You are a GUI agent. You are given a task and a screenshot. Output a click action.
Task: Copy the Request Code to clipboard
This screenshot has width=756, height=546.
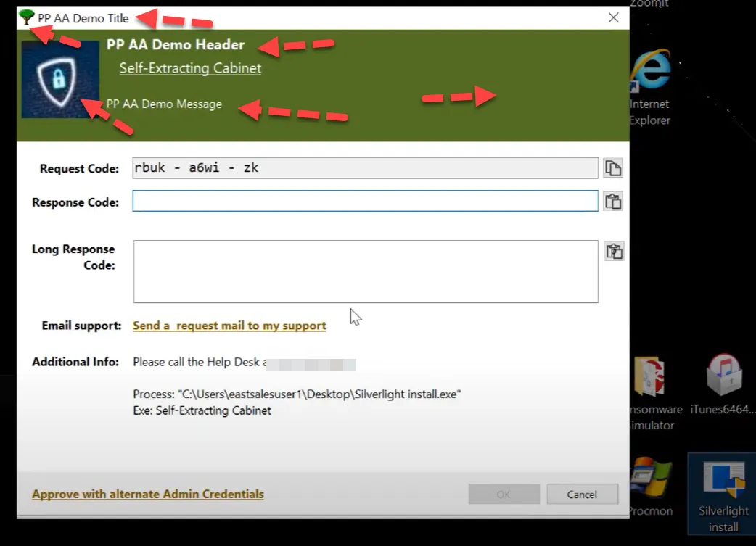[613, 167]
